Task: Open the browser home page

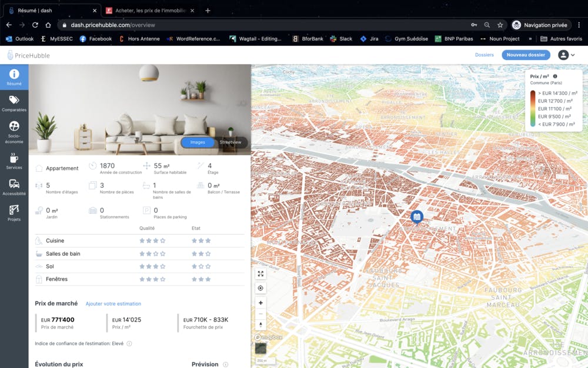Action: click(x=48, y=25)
